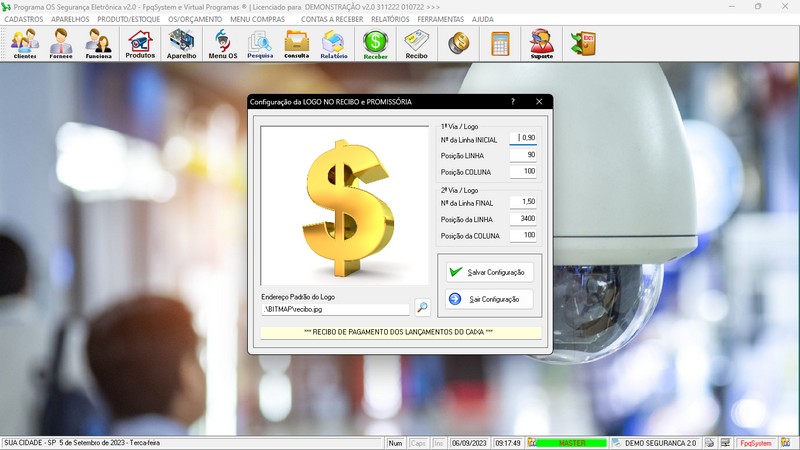
Task: Click the Posição da LINHA field showing 3400
Action: tap(523, 219)
